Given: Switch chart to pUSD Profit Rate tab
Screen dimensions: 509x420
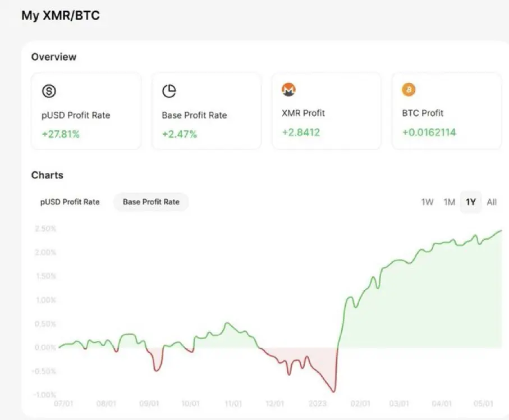Looking at the screenshot, I should coord(70,202).
